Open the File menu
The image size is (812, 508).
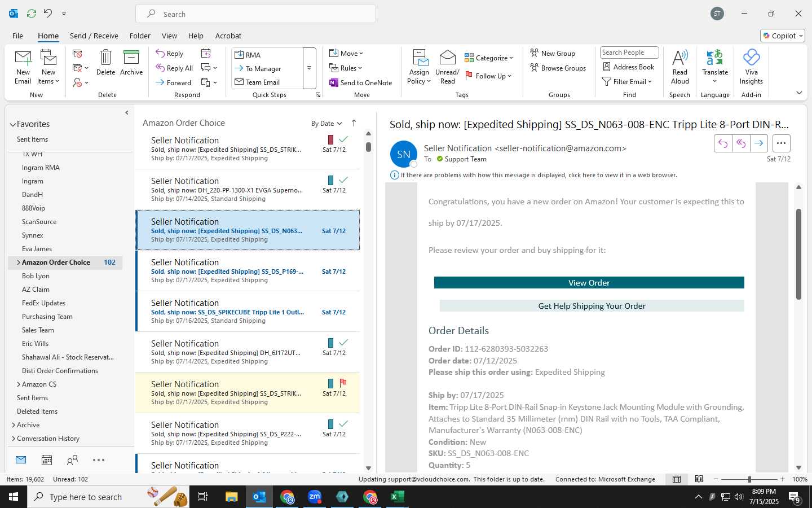tap(17, 36)
